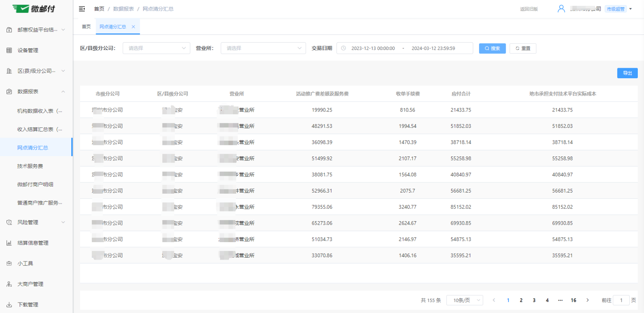Go to next page arrow

tap(587, 300)
